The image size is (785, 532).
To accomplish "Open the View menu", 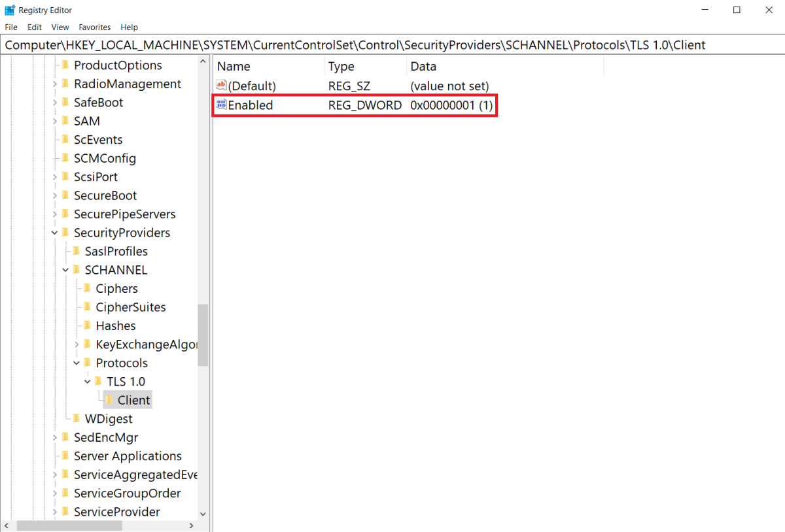I will click(x=60, y=27).
